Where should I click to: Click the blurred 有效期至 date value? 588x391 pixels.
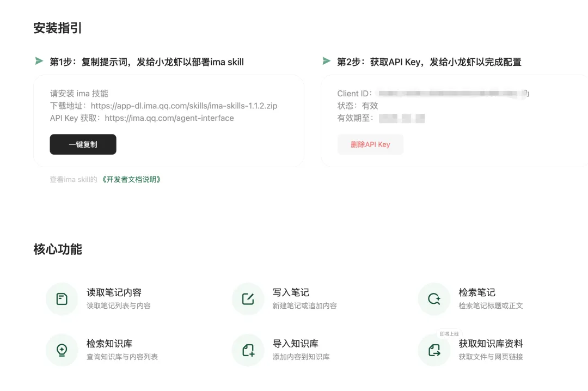click(402, 119)
